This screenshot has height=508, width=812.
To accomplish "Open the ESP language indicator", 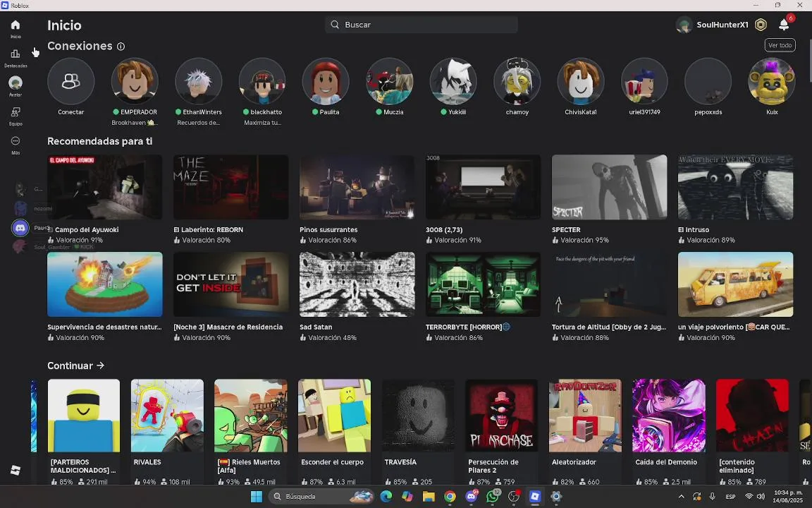I will [731, 497].
